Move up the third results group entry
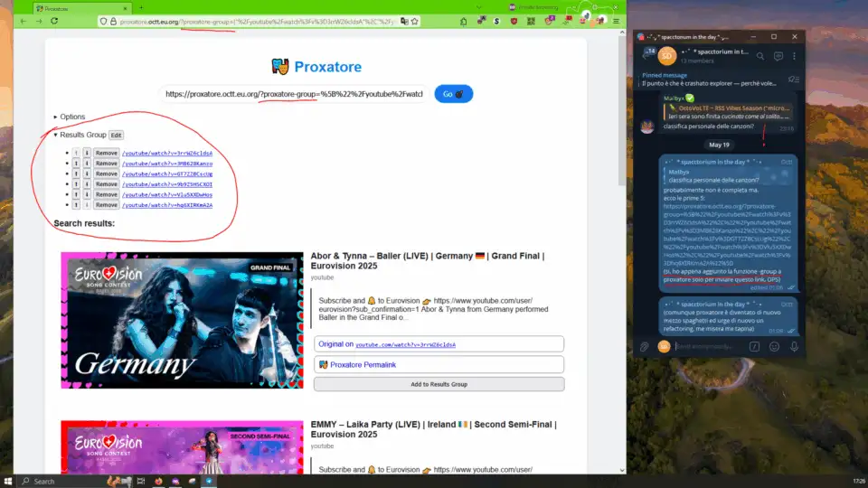This screenshot has height=488, width=868. [76, 174]
